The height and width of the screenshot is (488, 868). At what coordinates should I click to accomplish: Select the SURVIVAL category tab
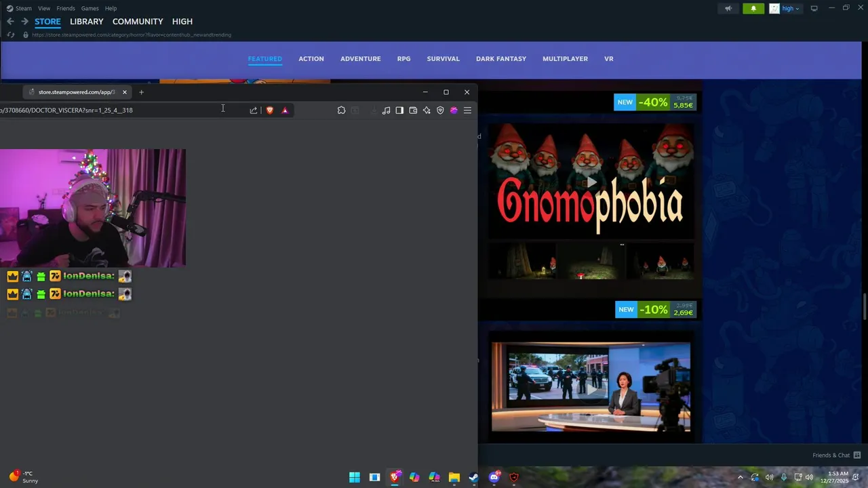443,59
